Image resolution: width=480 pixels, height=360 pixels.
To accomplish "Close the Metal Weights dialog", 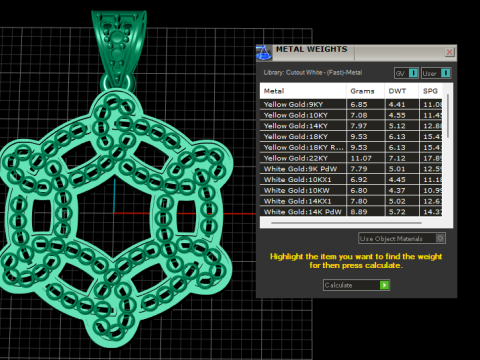I will point(449,52).
